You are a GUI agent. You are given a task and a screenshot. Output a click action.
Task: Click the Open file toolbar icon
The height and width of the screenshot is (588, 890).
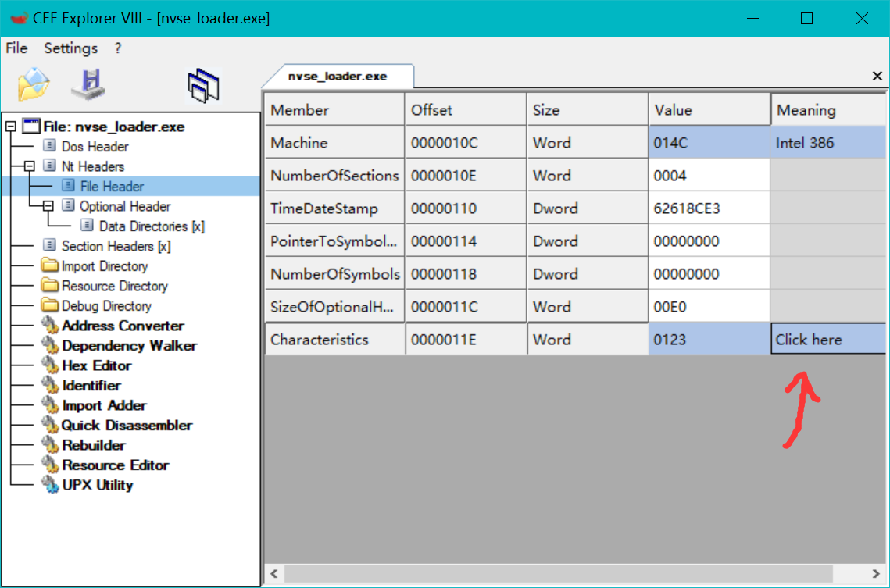click(x=34, y=84)
